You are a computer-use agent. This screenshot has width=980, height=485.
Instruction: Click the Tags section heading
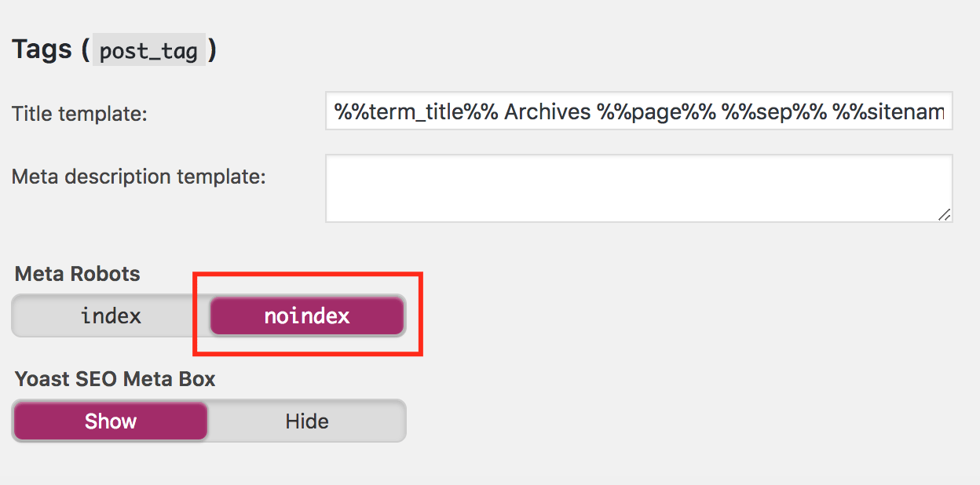pos(44,50)
